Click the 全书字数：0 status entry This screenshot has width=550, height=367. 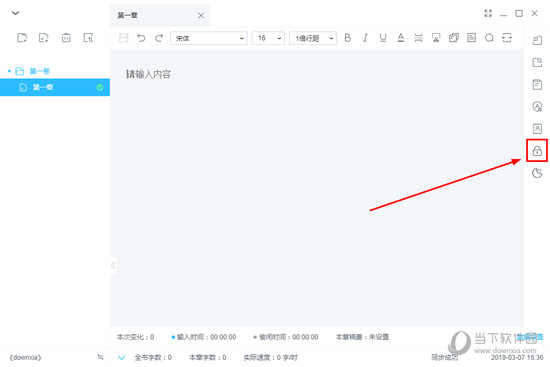point(153,358)
